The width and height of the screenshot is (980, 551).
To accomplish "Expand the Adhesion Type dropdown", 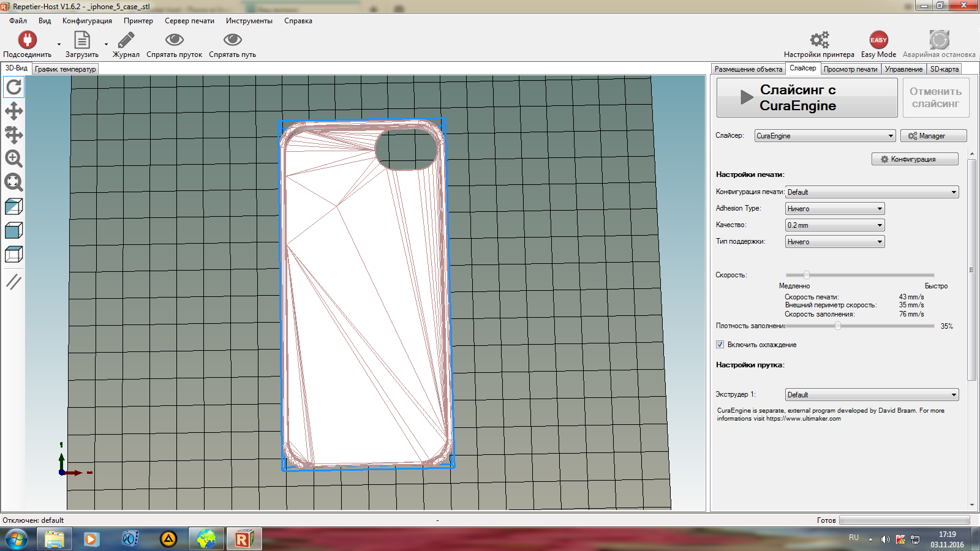I will pyautogui.click(x=835, y=209).
